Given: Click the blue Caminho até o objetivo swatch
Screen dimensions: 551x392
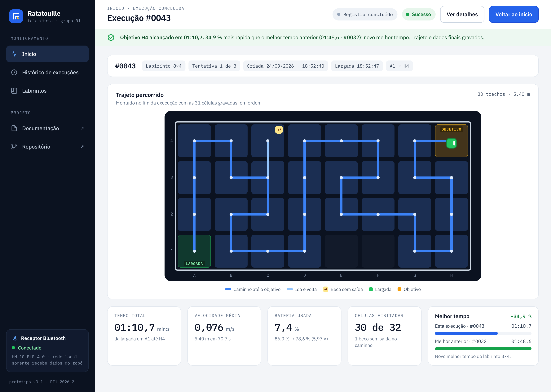Looking at the screenshot, I should (x=228, y=289).
